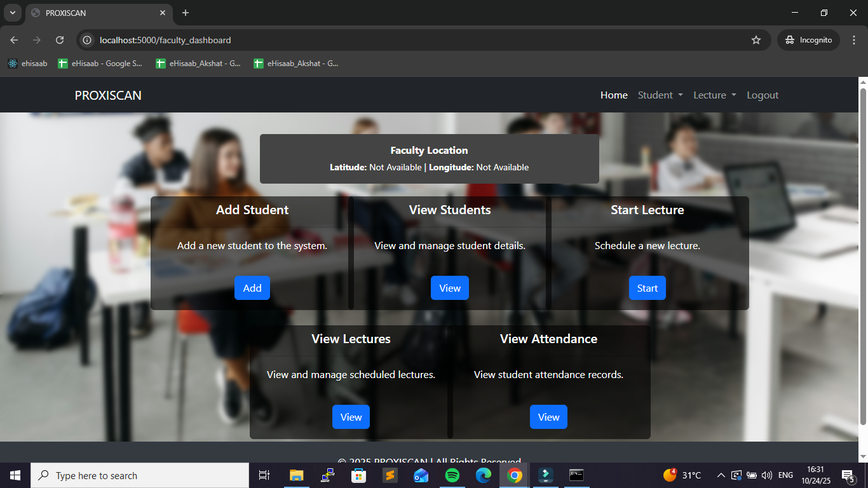Image resolution: width=868 pixels, height=488 pixels.
Task: Go back using the browser back arrow
Action: coord(14,40)
